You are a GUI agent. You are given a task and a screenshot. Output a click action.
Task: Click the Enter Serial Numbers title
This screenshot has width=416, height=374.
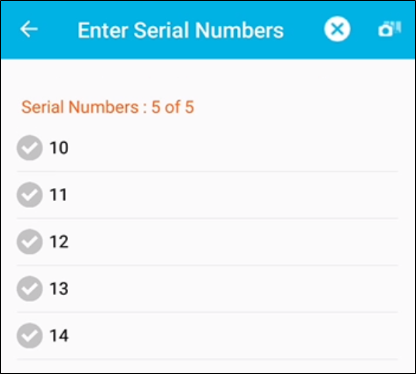click(x=181, y=30)
